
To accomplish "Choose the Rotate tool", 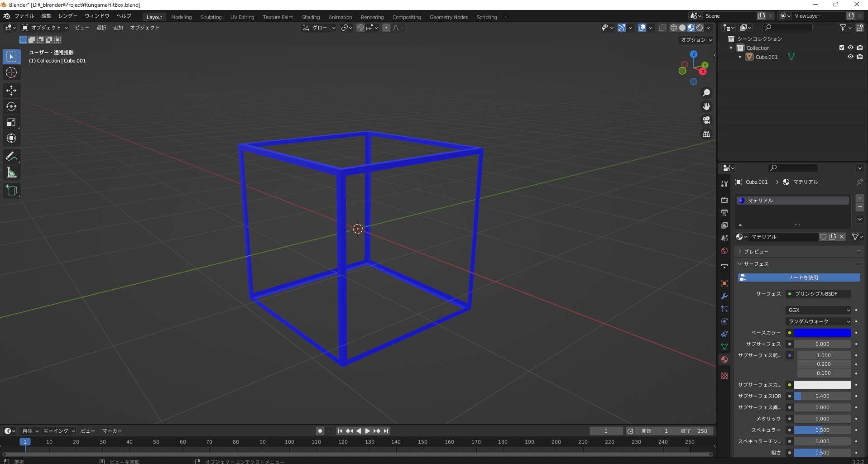I will 11,106.
